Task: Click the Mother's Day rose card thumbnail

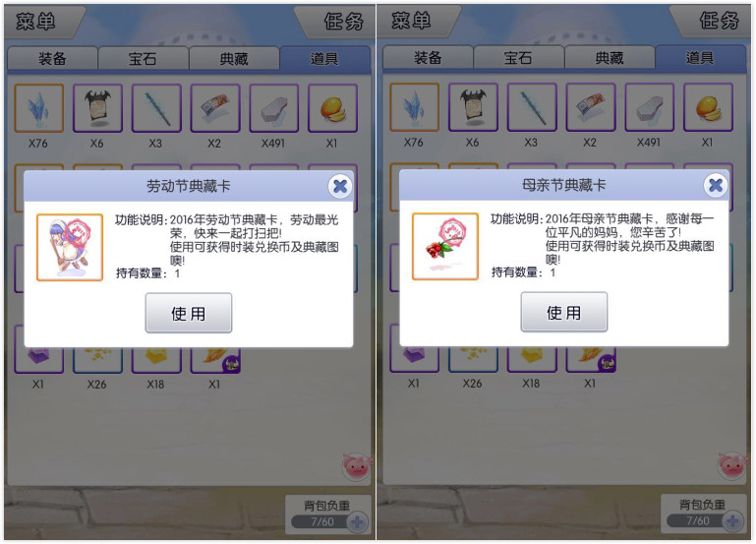Action: pos(445,247)
